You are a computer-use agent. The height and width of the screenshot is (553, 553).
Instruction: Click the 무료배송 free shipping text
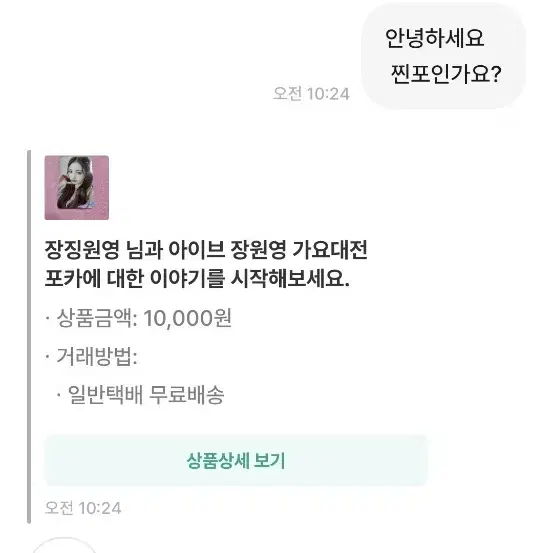pyautogui.click(x=187, y=395)
